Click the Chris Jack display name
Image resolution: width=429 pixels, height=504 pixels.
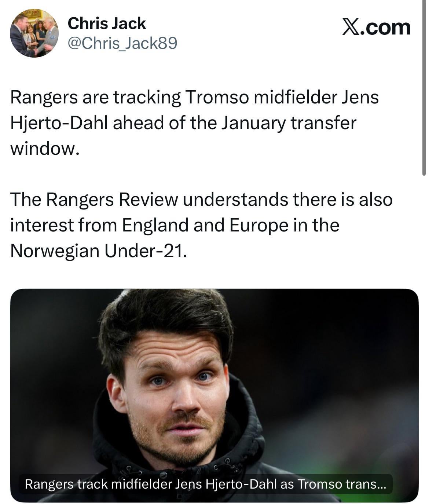[x=107, y=23]
